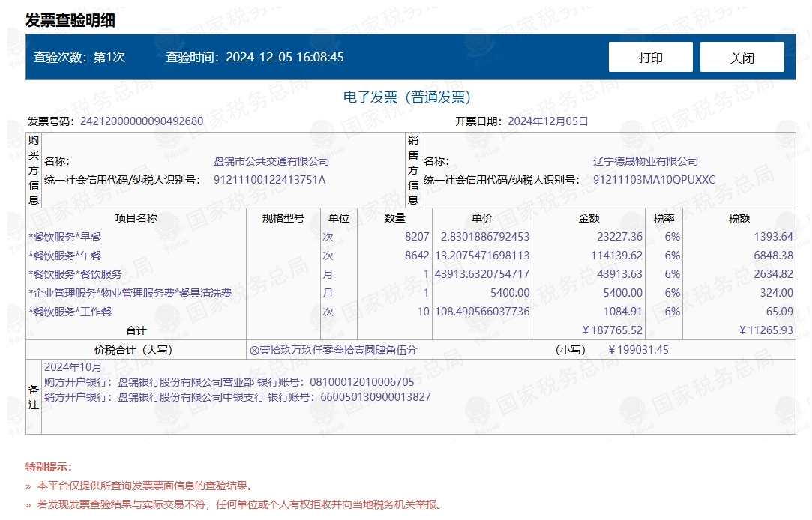Select amount in words 壹拾玖万玖仟零叁拾壹圆肆角伍分
Image resolution: width=812 pixels, height=520 pixels.
[x=337, y=350]
